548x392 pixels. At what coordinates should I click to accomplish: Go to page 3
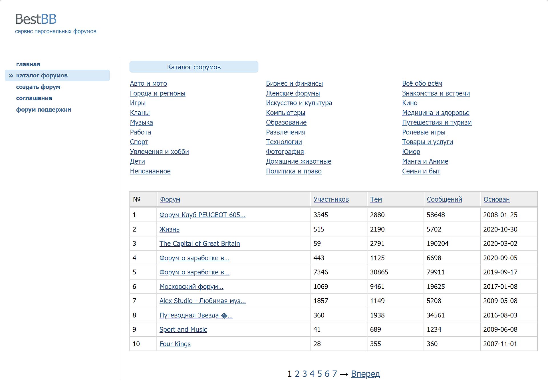[305, 374]
